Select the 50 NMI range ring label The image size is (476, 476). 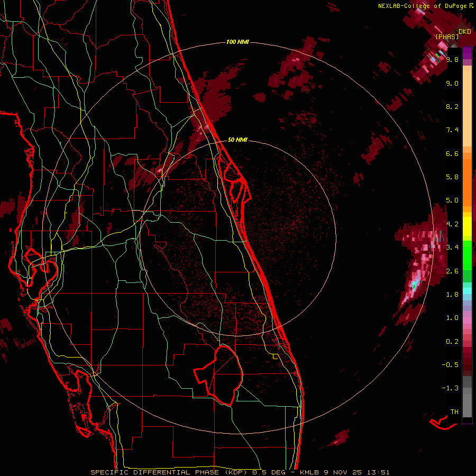pyautogui.click(x=237, y=140)
